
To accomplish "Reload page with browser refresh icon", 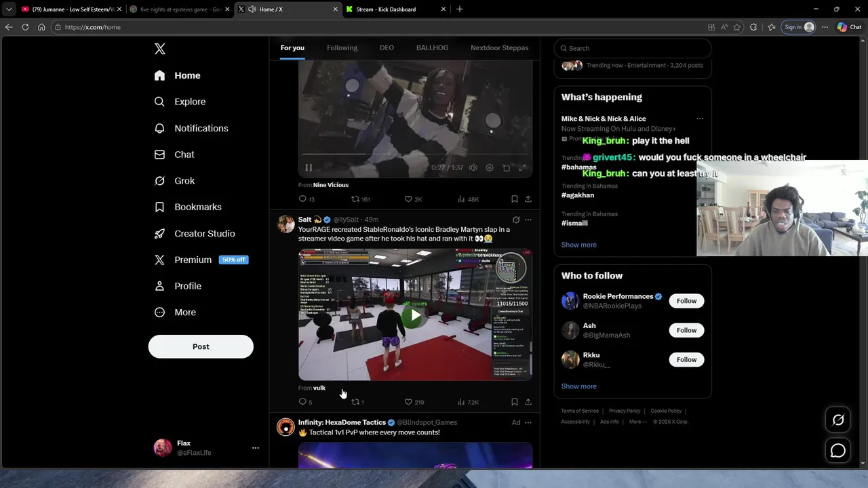I will (25, 27).
